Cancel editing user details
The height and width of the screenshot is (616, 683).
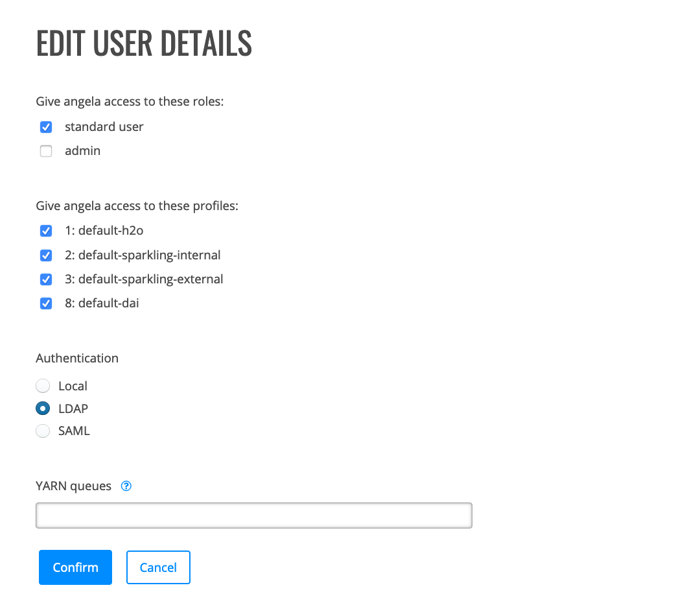[x=158, y=567]
